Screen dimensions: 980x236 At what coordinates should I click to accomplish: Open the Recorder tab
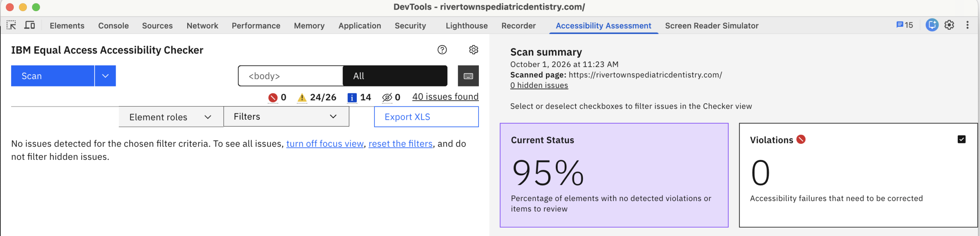(x=518, y=26)
